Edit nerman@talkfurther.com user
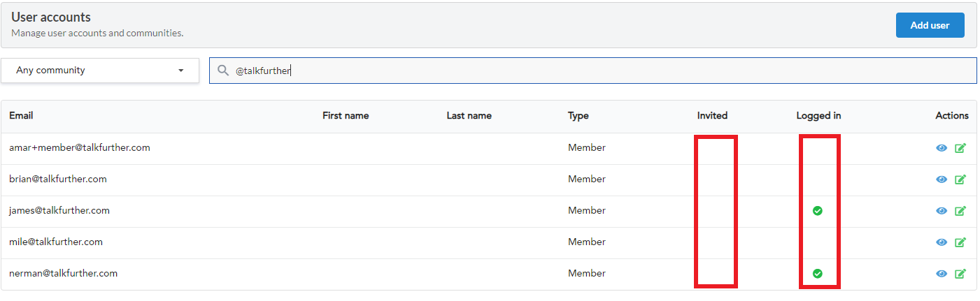 [960, 274]
